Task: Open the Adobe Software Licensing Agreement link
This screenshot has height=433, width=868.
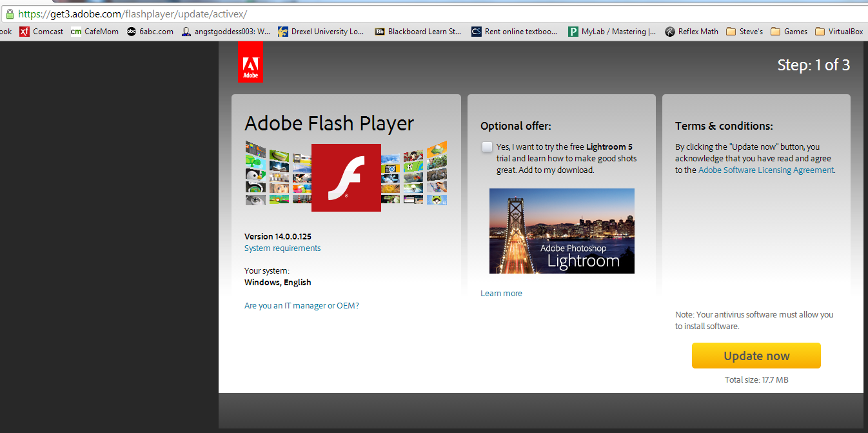Action: pyautogui.click(x=766, y=170)
